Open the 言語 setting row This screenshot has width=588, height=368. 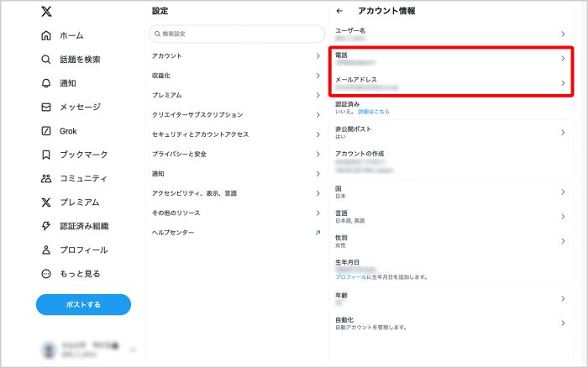[449, 217]
